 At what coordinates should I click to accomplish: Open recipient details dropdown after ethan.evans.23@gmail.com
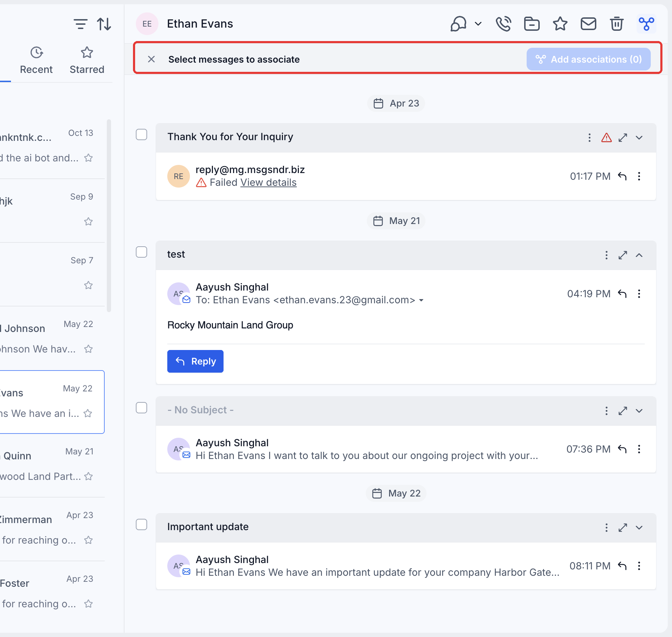coord(421,300)
